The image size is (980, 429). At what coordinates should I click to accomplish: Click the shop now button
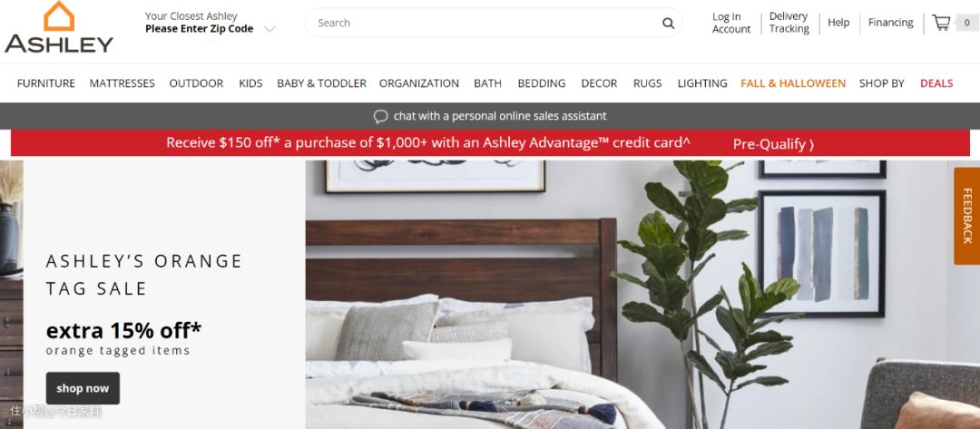pos(83,388)
